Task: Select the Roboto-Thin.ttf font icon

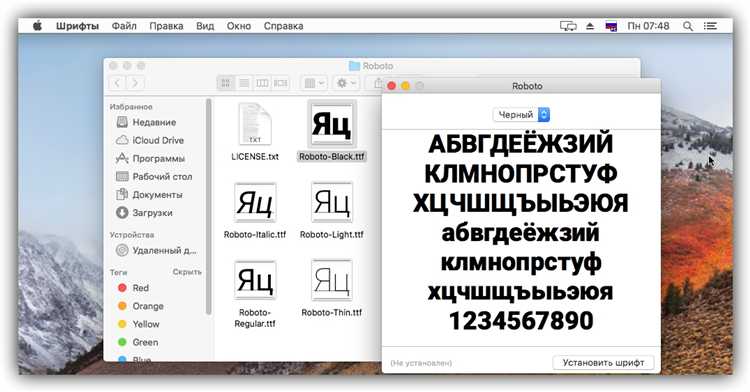Action: [x=331, y=280]
